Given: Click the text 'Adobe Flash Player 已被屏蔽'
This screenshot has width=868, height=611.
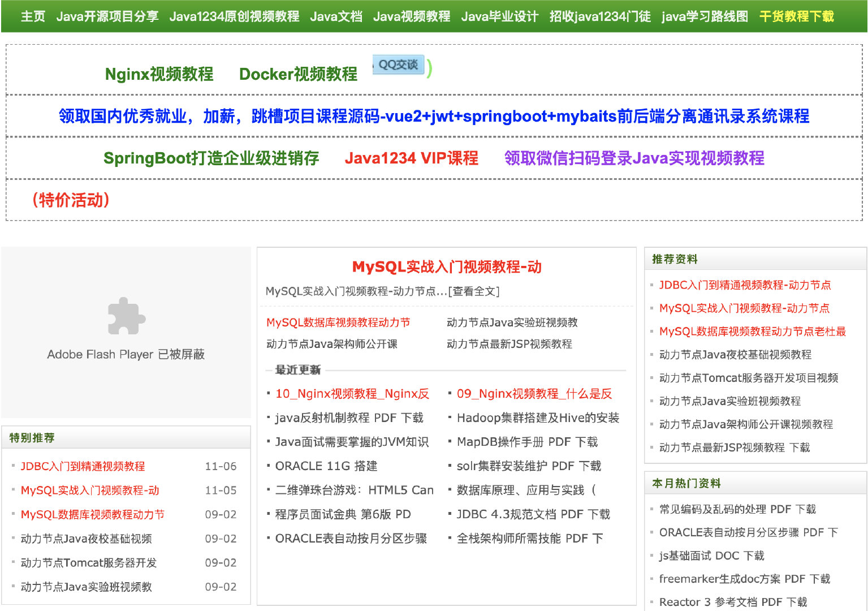Looking at the screenshot, I should pos(126,355).
